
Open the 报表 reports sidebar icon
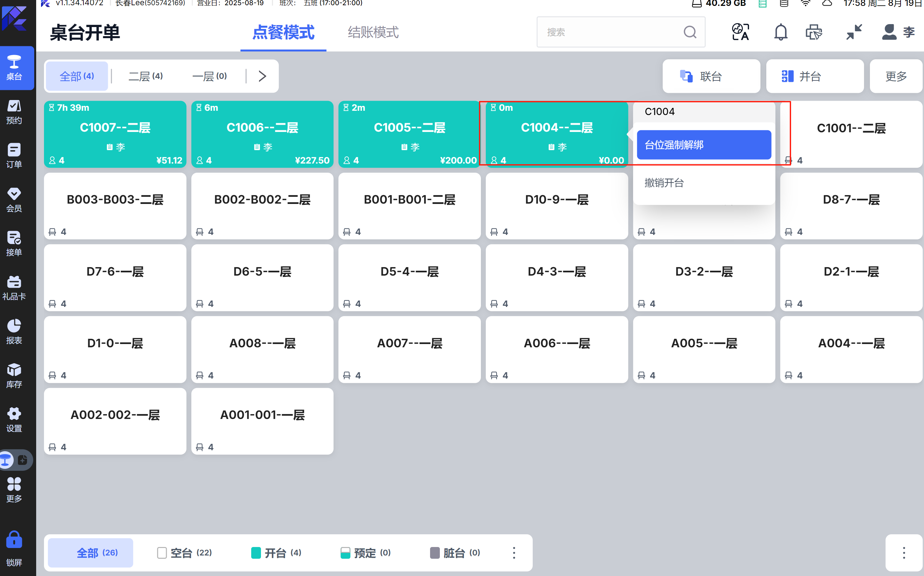click(x=14, y=331)
